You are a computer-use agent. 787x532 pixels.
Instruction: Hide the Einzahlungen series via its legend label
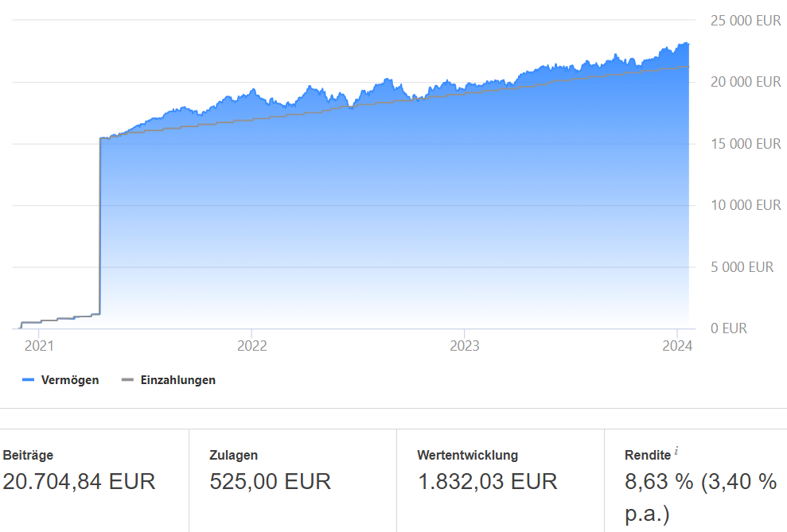click(x=178, y=380)
